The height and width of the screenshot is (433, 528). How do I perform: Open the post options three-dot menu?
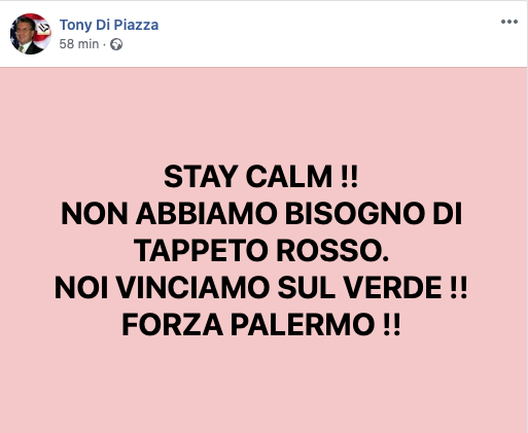click(509, 22)
